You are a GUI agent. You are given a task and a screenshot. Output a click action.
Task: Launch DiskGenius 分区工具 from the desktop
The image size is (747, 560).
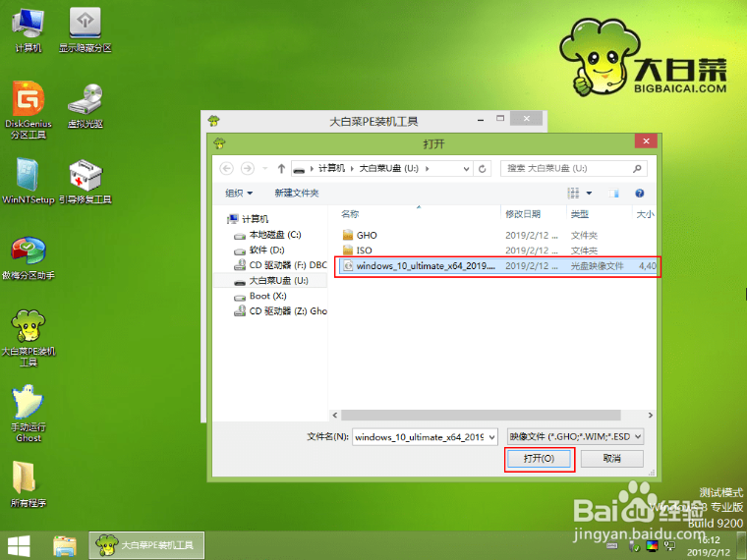[29, 110]
